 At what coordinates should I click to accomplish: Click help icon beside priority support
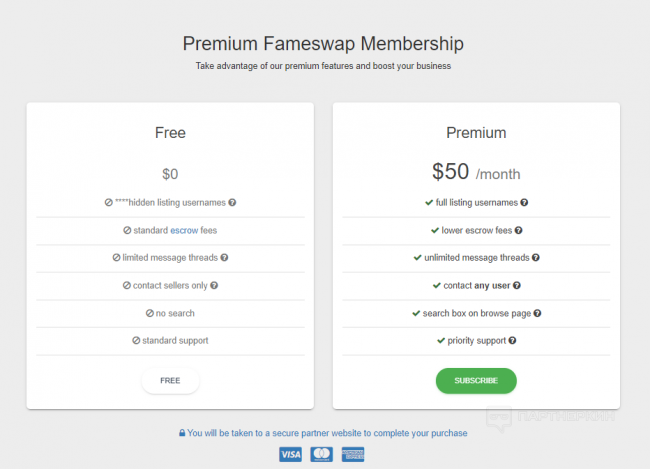click(x=513, y=340)
